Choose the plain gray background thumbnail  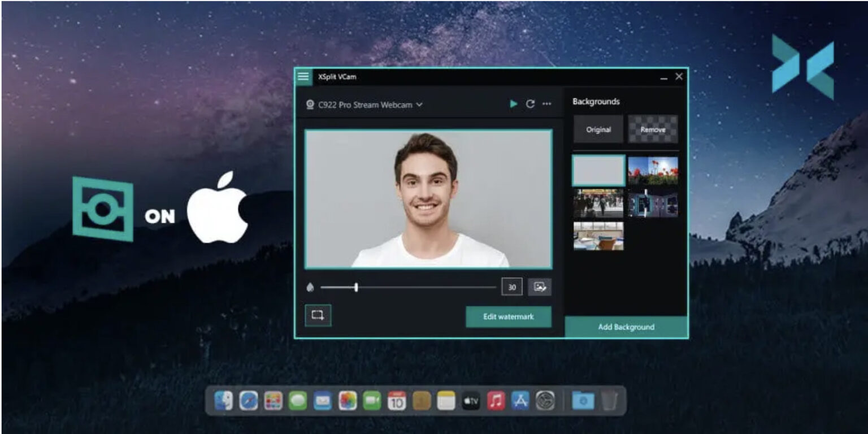click(598, 170)
